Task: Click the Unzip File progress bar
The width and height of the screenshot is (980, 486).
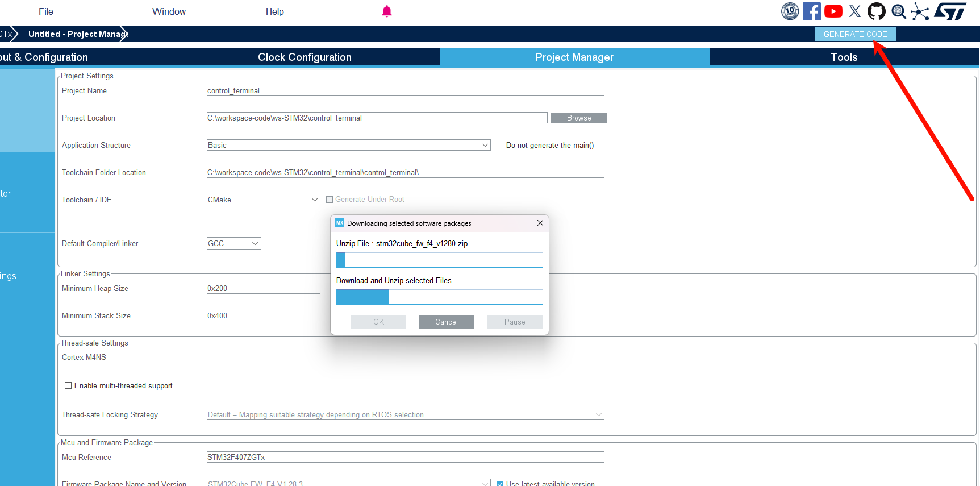Action: (440, 260)
